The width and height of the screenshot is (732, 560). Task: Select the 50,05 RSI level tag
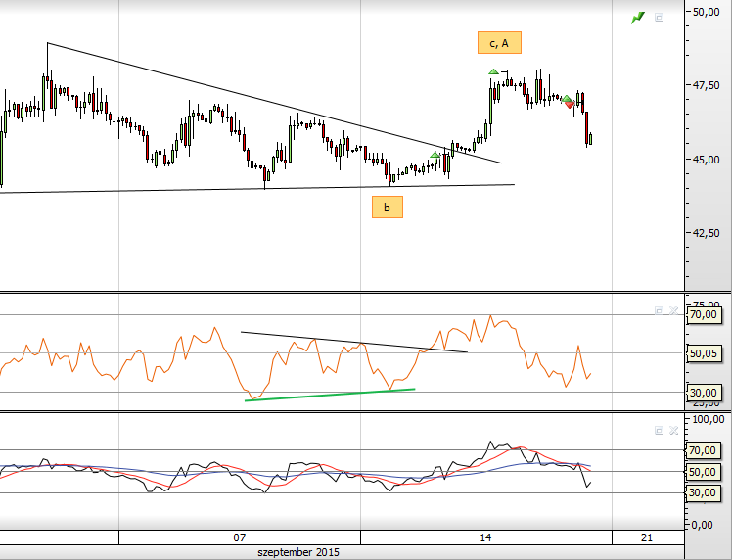(703, 353)
